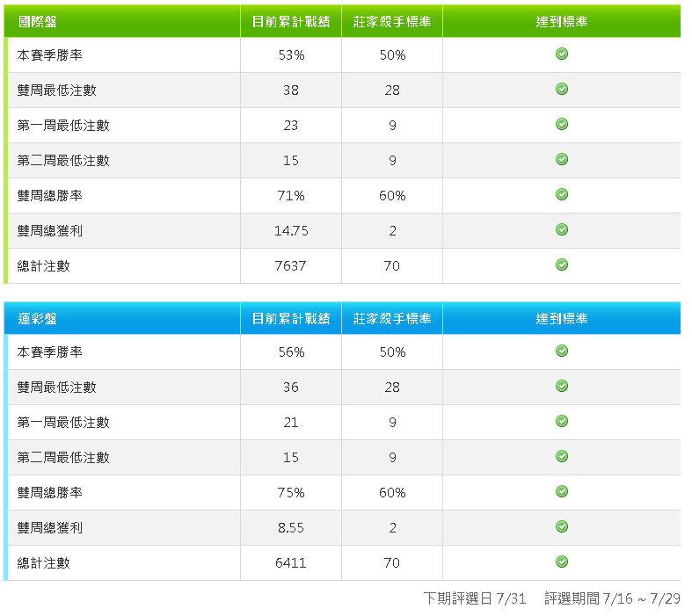This screenshot has height=616, width=692.
Task: Click the 14.75 biweekly profit value
Action: point(291,231)
